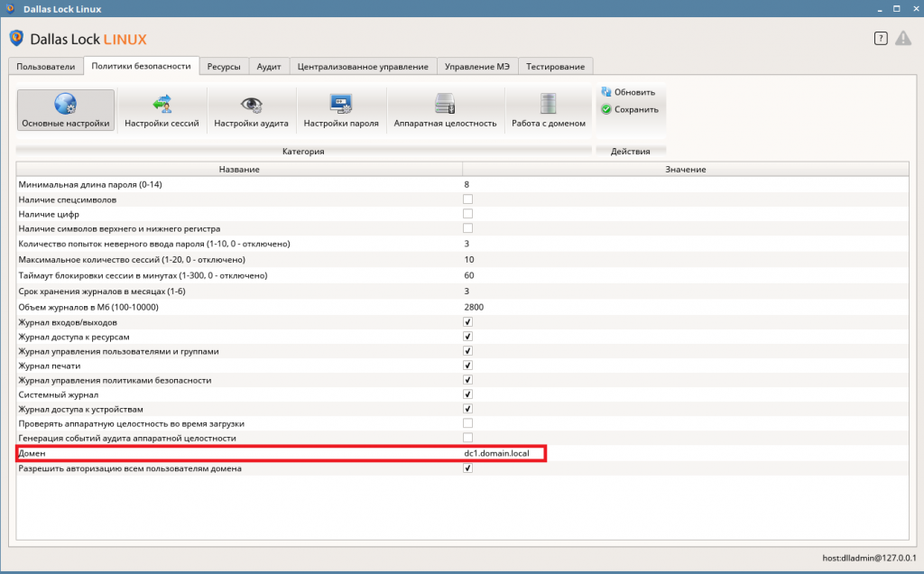924x574 pixels.
Task: Toggle Наличие символов верхнего и нижнего регистра checkbox
Action: coord(468,228)
